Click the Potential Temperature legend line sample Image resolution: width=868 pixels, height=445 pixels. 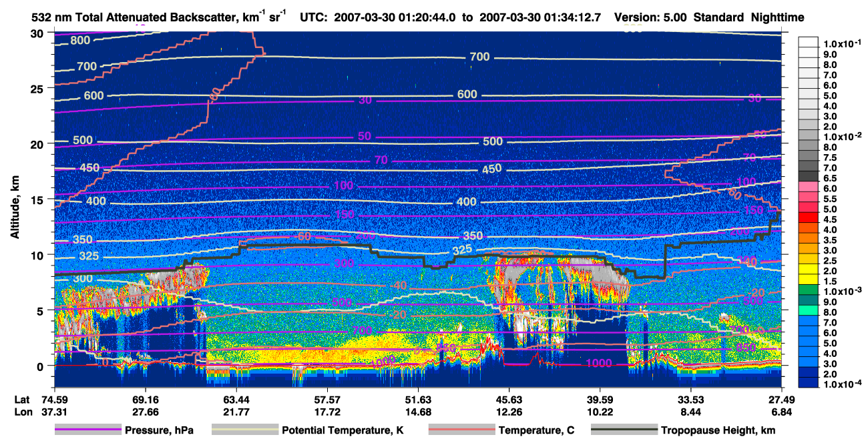click(244, 430)
